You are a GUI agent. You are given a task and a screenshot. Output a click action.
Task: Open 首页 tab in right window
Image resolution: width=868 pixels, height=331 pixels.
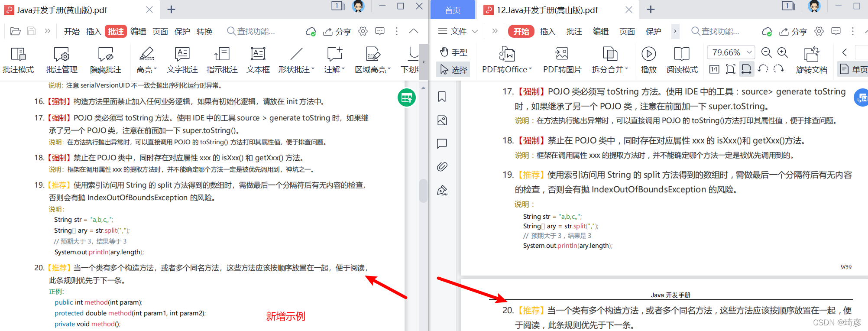point(453,10)
